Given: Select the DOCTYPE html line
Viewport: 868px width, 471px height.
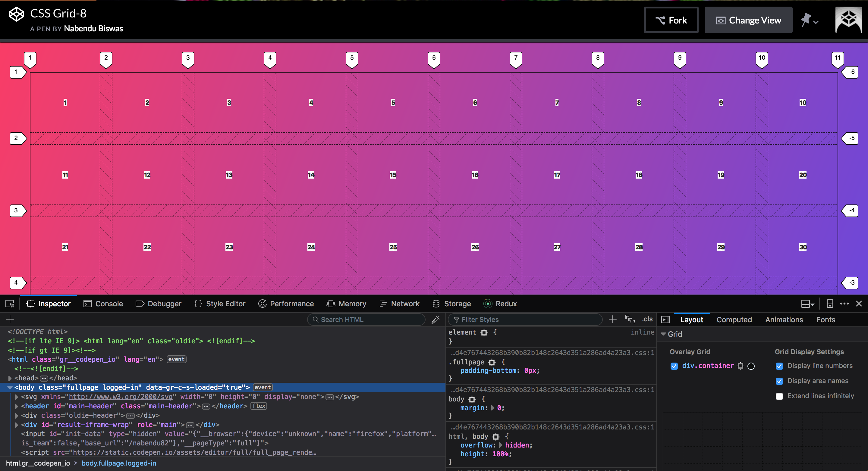Looking at the screenshot, I should tap(38, 332).
